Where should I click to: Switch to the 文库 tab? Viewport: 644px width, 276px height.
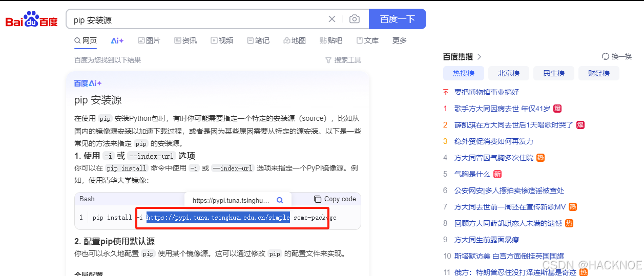coord(367,40)
